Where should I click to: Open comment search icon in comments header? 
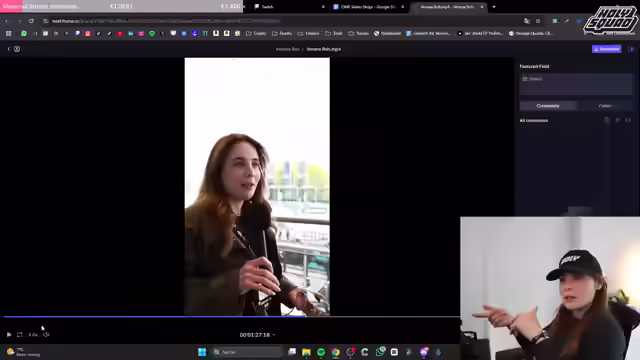coord(607,120)
